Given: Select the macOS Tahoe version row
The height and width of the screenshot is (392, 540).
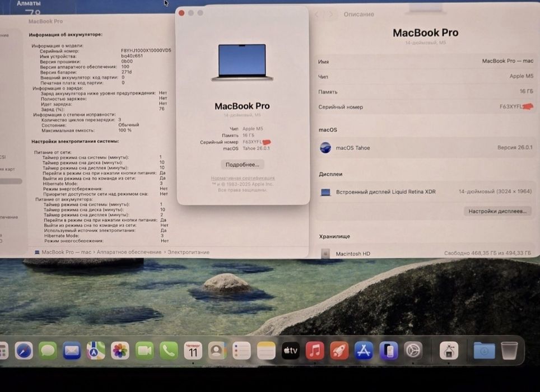Looking at the screenshot, I should tap(426, 148).
